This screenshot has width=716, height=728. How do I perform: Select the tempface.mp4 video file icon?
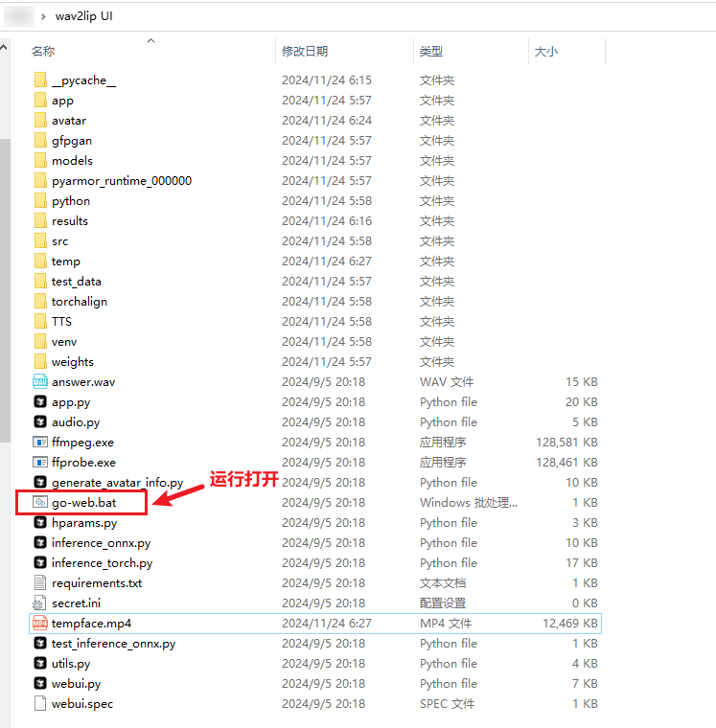tap(40, 623)
